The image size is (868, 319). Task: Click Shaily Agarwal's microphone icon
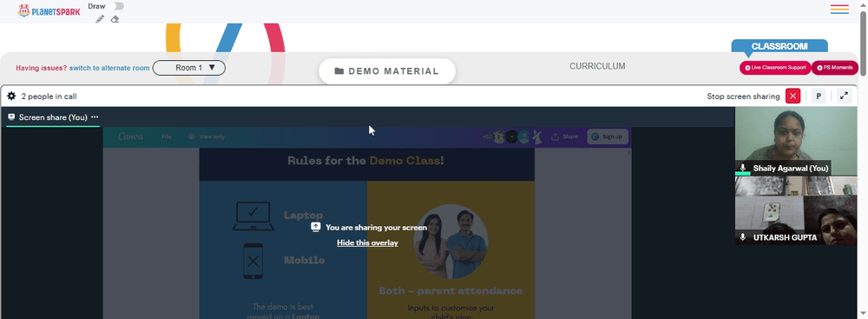[x=743, y=168]
